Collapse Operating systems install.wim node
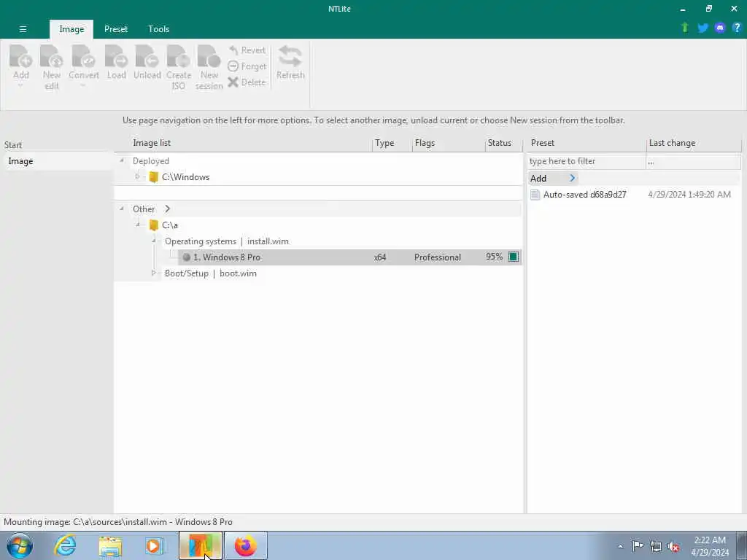747x560 pixels. pos(154,241)
